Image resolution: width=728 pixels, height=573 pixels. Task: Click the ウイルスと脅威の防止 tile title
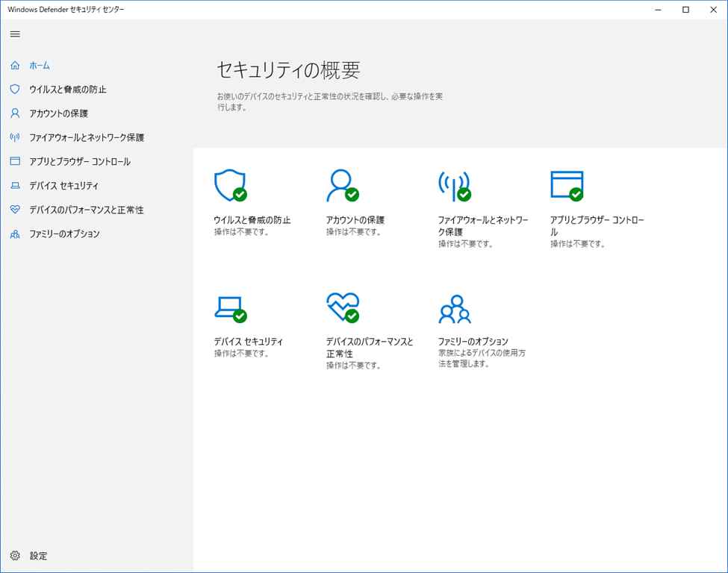252,220
